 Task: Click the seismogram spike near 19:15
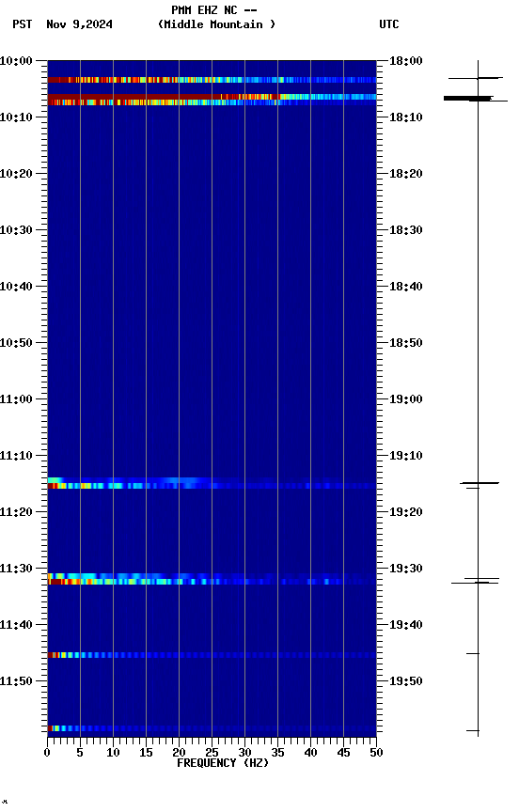[x=480, y=483]
